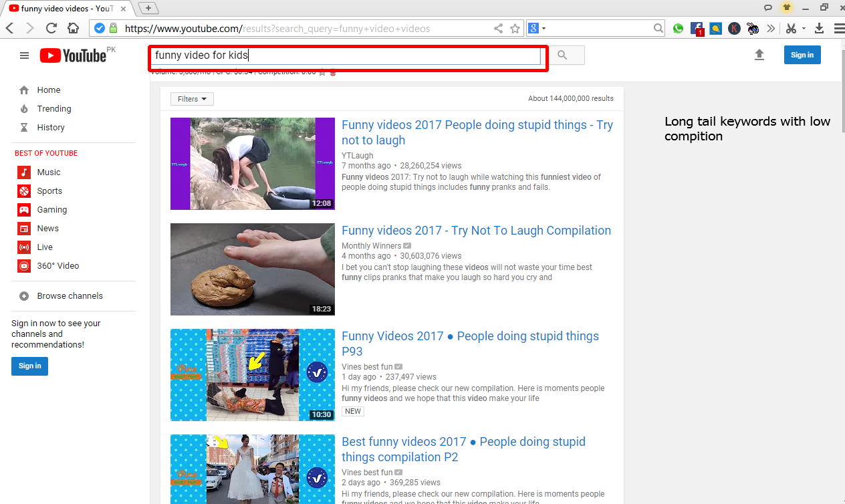Click the Gaming channel icon
This screenshot has width=845, height=504.
tap(24, 210)
